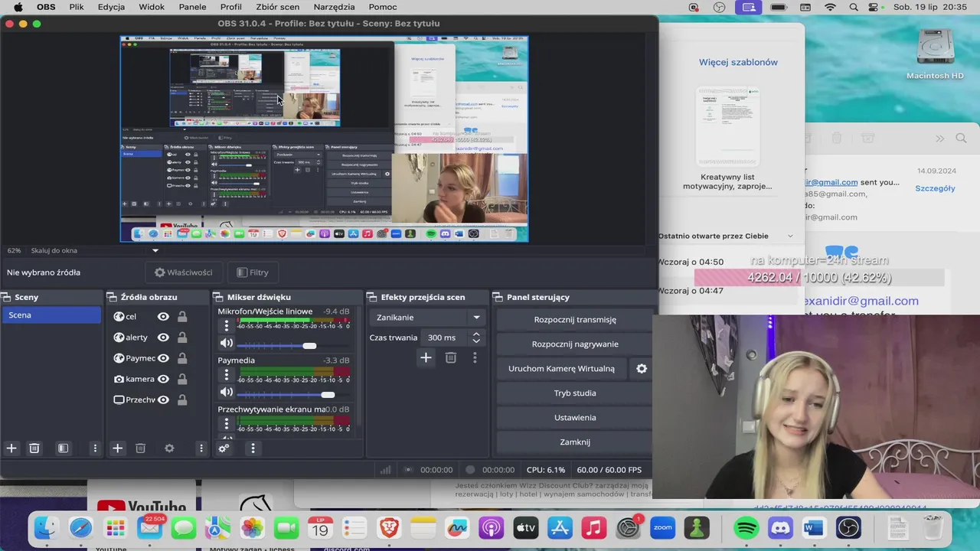Lock the Przechv source

[182, 399]
